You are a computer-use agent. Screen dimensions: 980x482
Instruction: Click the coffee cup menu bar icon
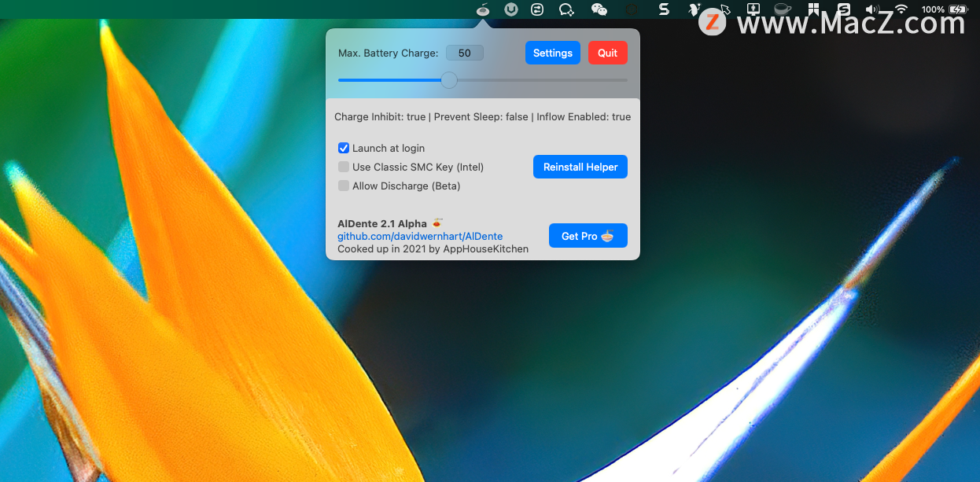point(783,9)
